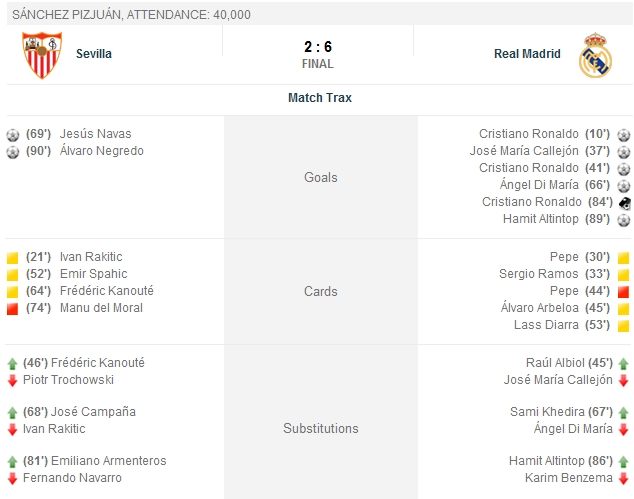
Task: Click the 2 : 6 final score
Action: tap(317, 47)
